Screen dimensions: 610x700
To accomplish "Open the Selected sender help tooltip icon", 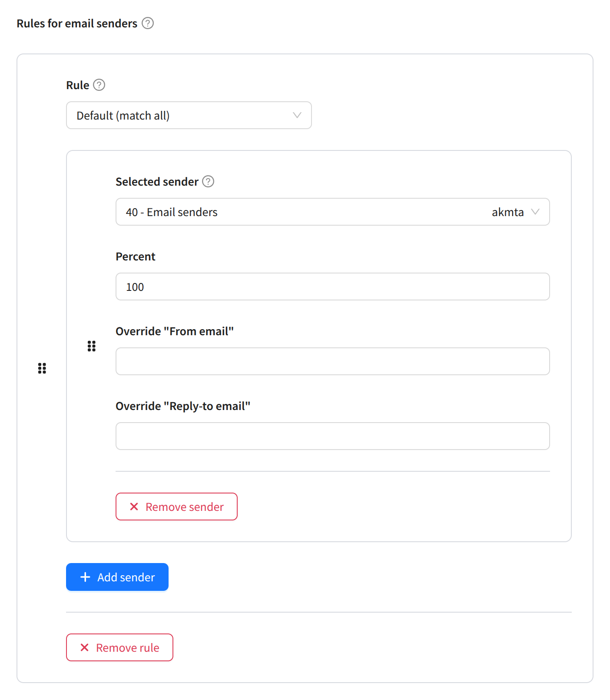I will (208, 181).
